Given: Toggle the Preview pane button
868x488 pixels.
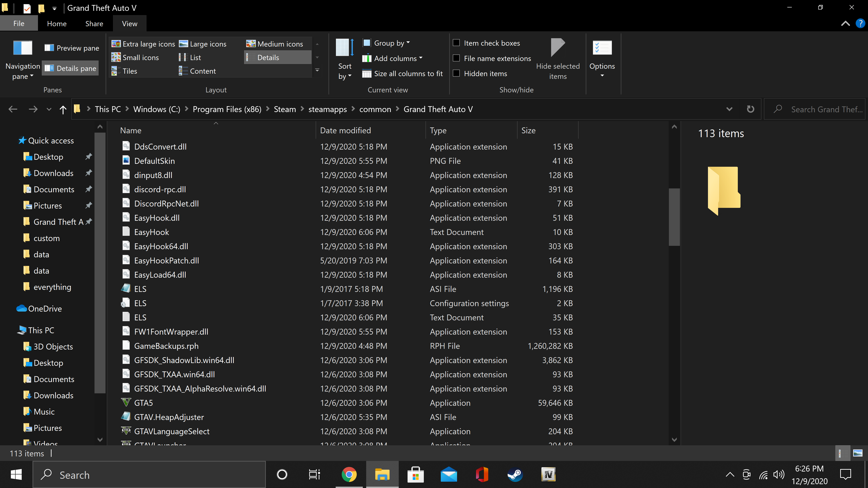Looking at the screenshot, I should [71, 48].
